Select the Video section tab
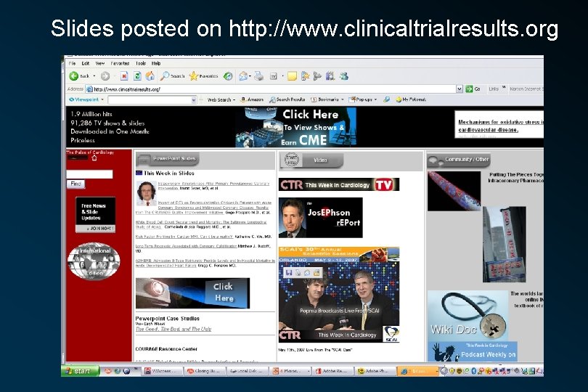The image size is (588, 392). (311, 160)
